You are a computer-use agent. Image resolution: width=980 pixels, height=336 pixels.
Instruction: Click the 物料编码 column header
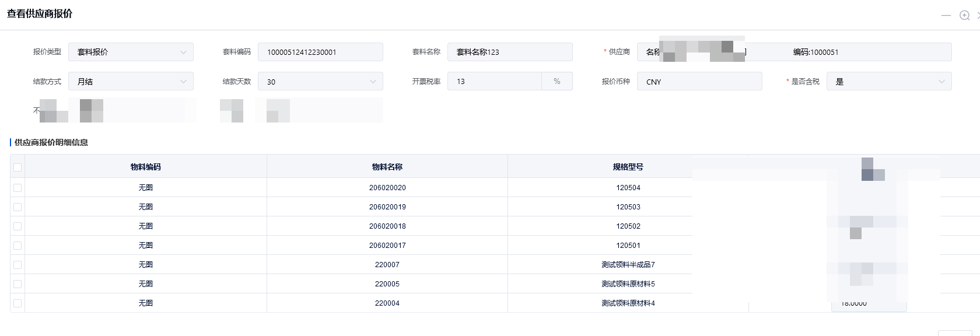pos(146,167)
